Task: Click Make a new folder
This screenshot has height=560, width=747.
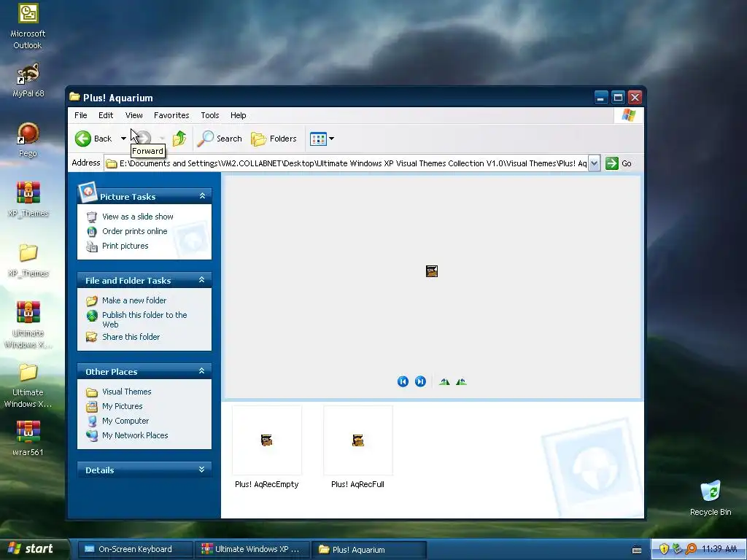Action: pyautogui.click(x=134, y=300)
